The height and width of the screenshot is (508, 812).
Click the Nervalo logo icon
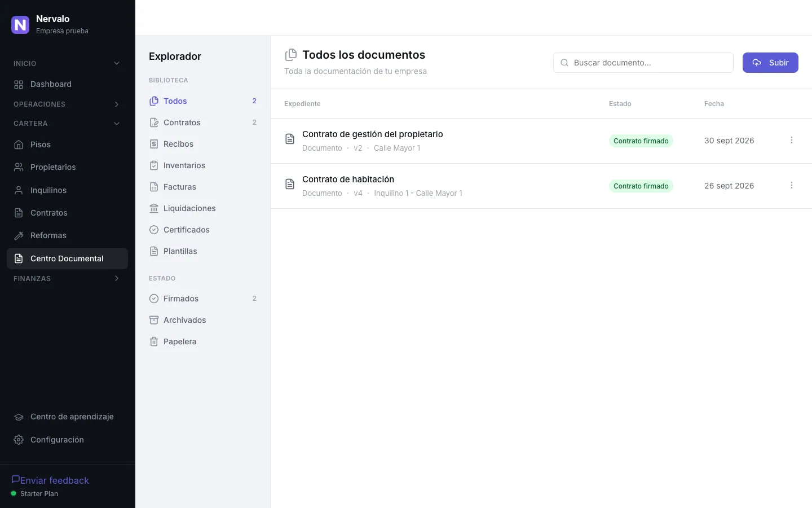(x=20, y=24)
